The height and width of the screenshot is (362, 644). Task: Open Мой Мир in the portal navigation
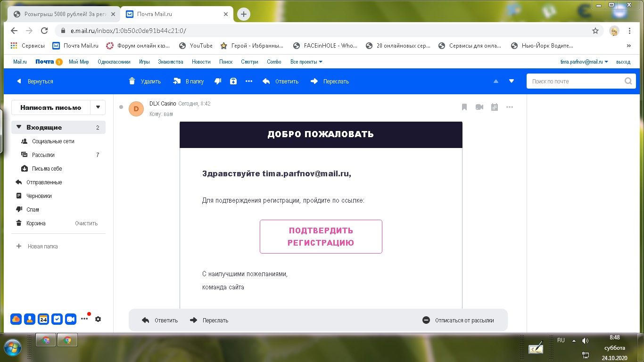click(79, 62)
